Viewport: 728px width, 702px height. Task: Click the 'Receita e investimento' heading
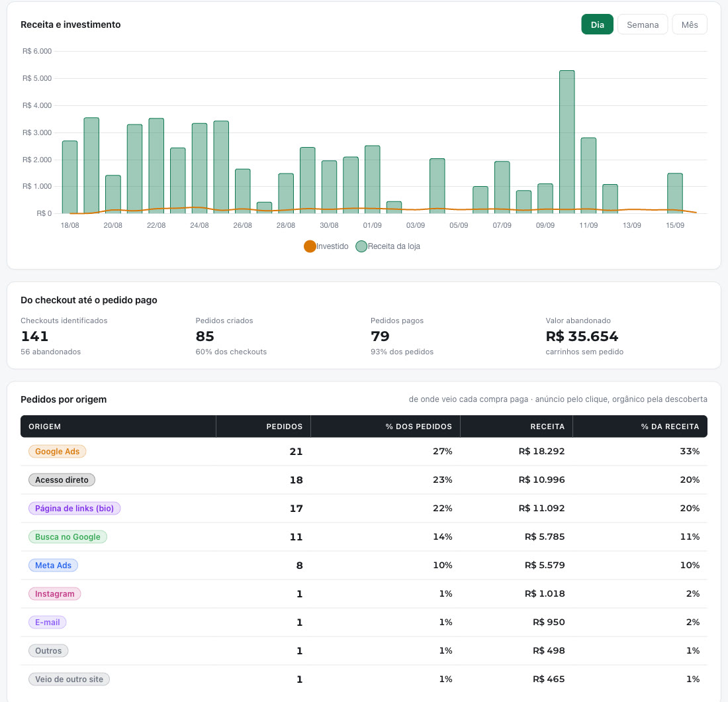pos(71,25)
